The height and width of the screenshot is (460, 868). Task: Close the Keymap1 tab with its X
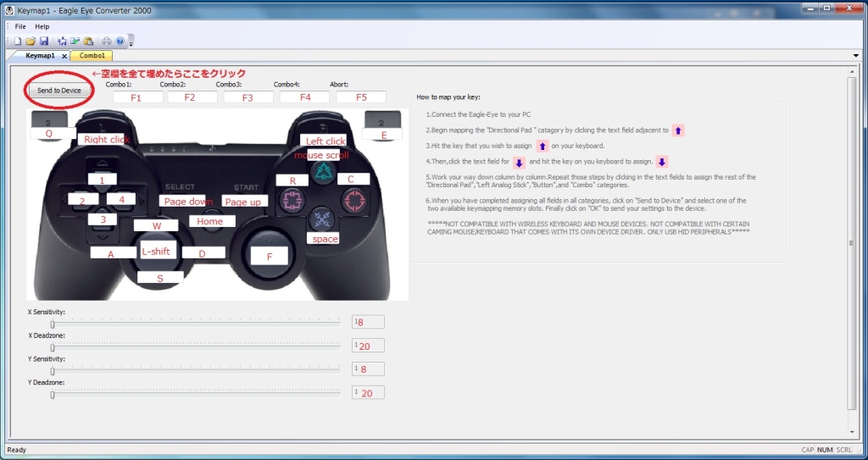coord(64,56)
